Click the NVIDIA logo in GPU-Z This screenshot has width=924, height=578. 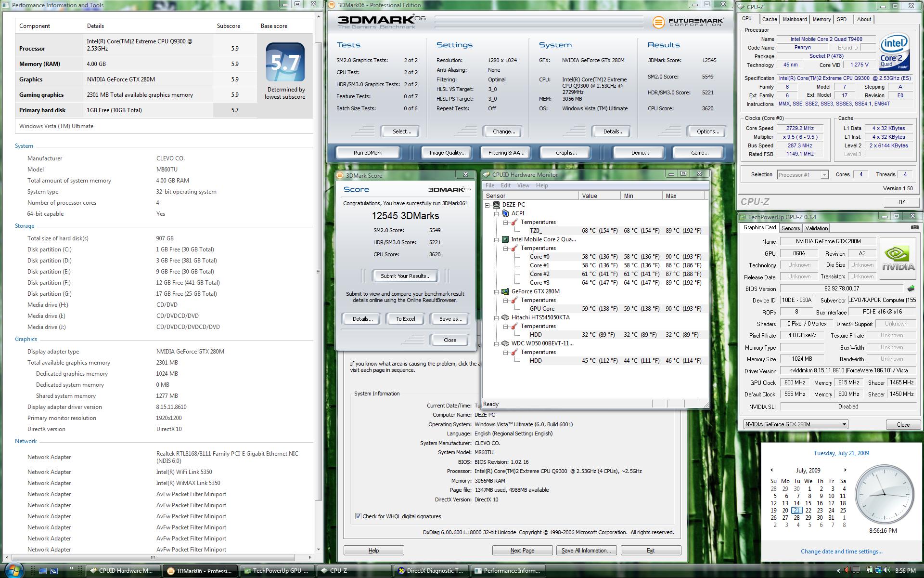pos(898,259)
